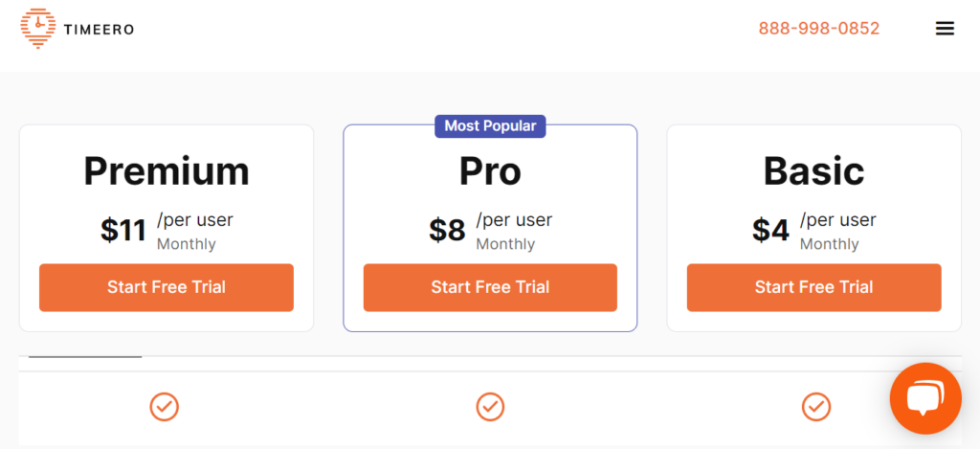Image resolution: width=980 pixels, height=449 pixels.
Task: Start Free Trial for Premium plan
Action: pyautogui.click(x=167, y=287)
